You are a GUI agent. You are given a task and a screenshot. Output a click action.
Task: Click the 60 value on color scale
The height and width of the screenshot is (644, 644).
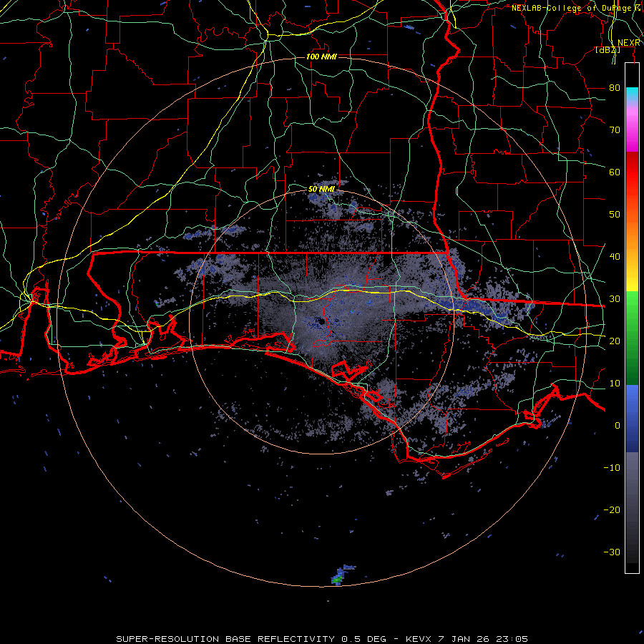click(x=615, y=172)
